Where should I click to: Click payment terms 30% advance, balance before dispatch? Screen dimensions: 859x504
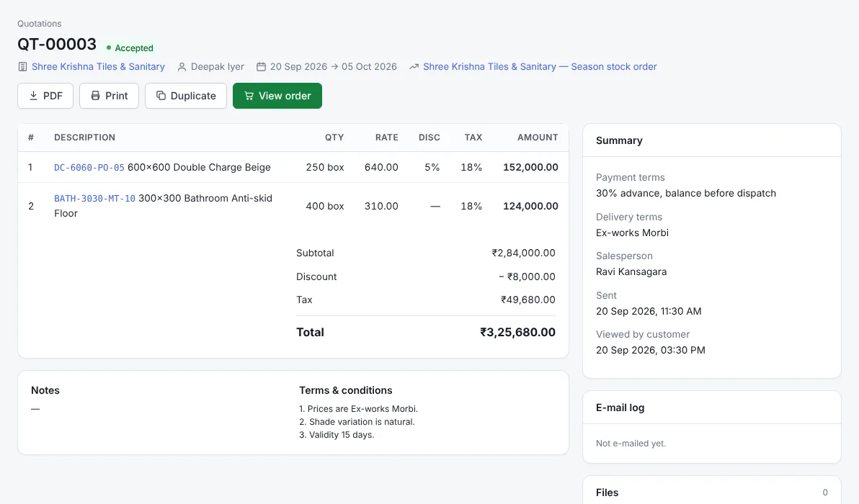(686, 193)
